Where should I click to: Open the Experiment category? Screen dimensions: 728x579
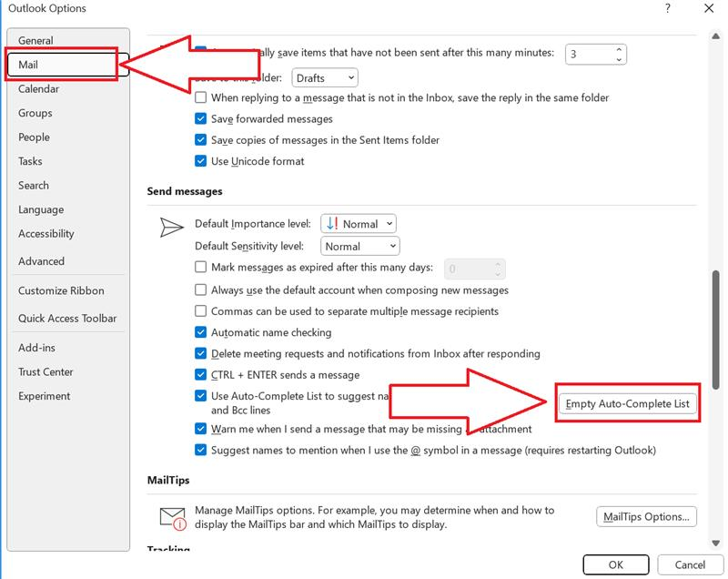44,396
